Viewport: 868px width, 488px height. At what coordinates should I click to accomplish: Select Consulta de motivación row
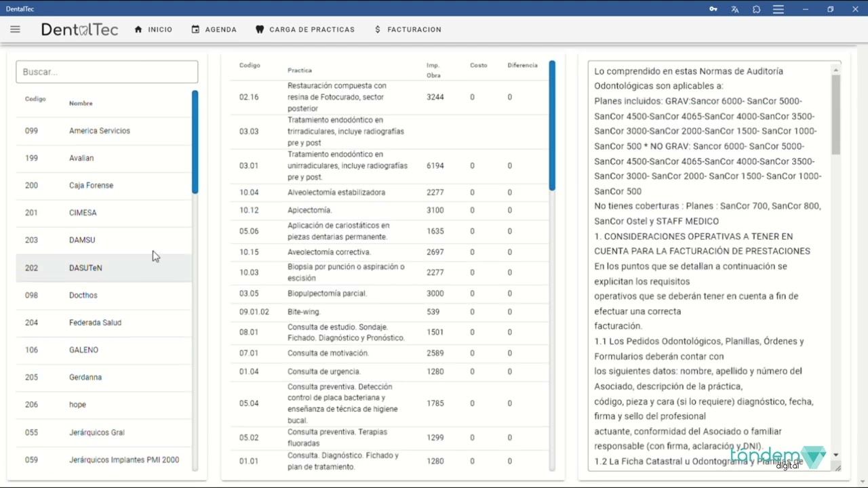click(389, 353)
